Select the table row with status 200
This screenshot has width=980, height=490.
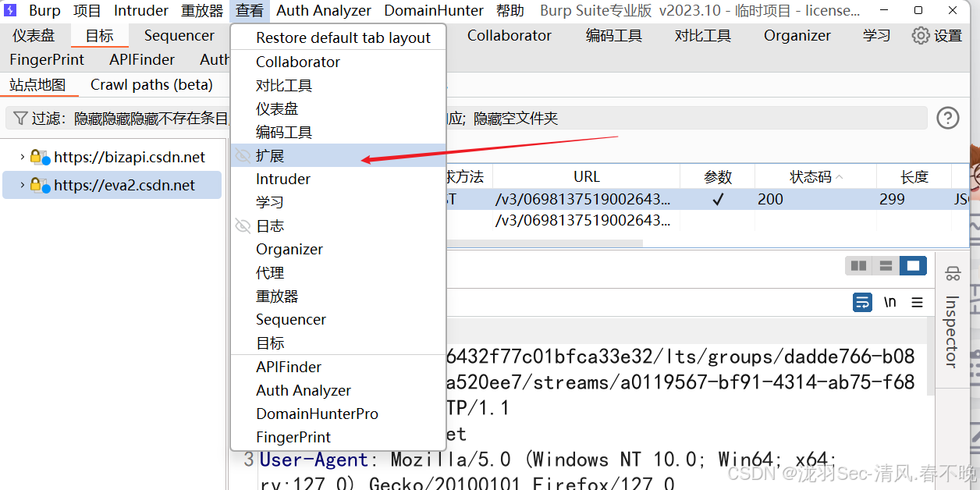[706, 199]
